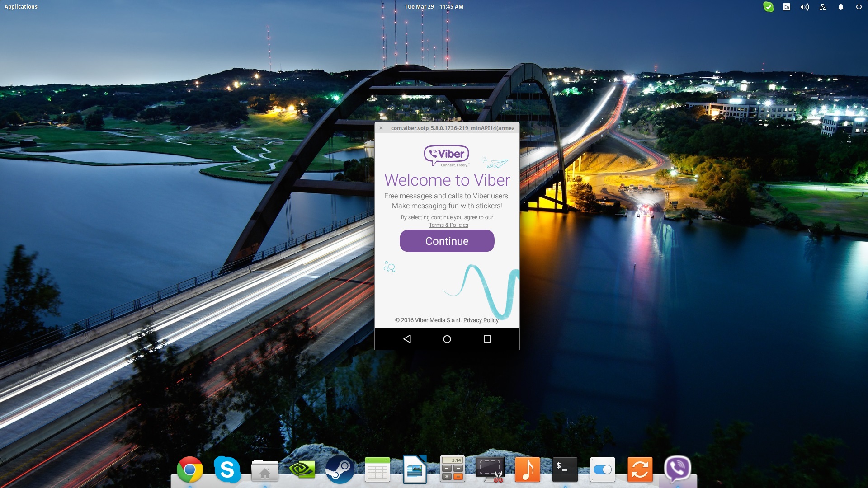Click 'Make messaging fun with stickers!' text
The height and width of the screenshot is (488, 868).
coord(447,206)
